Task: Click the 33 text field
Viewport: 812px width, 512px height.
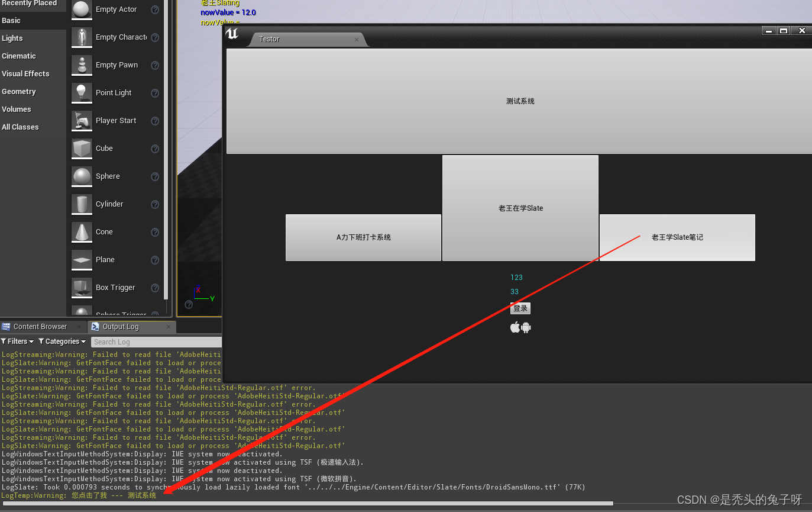Action: 515,292
